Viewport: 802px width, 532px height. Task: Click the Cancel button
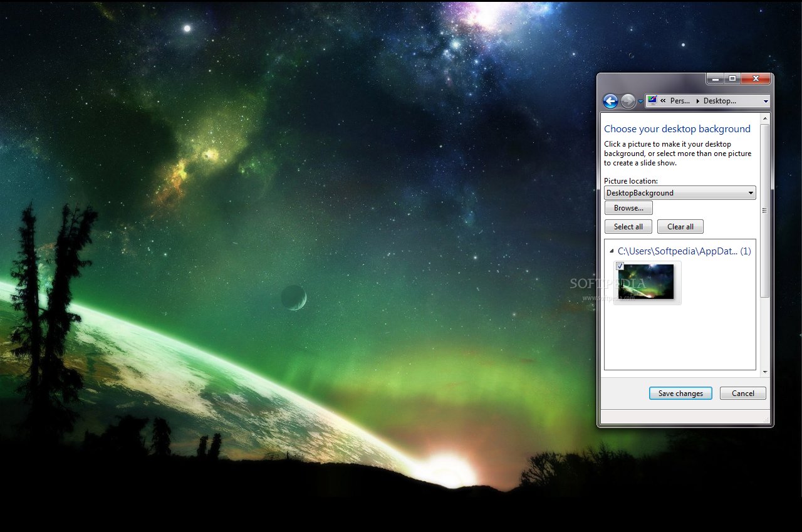[743, 394]
